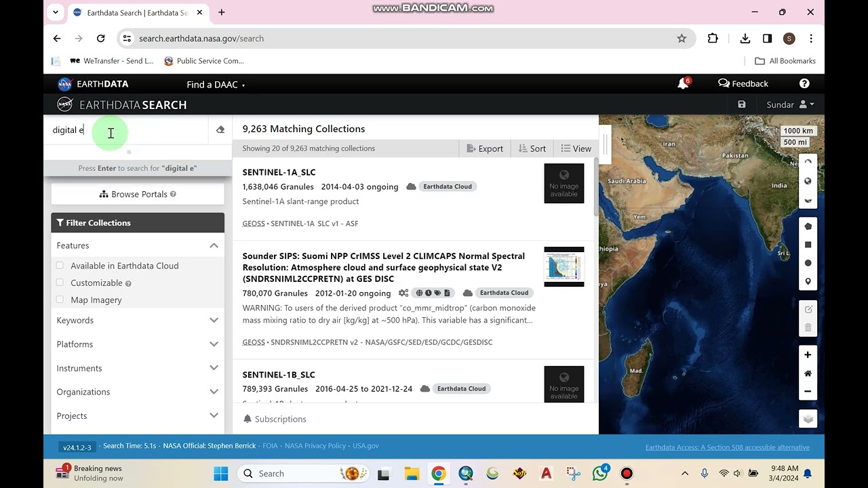This screenshot has width=868, height=488.
Task: Switch to North Polar Stereographic projection
Action: coord(808,163)
